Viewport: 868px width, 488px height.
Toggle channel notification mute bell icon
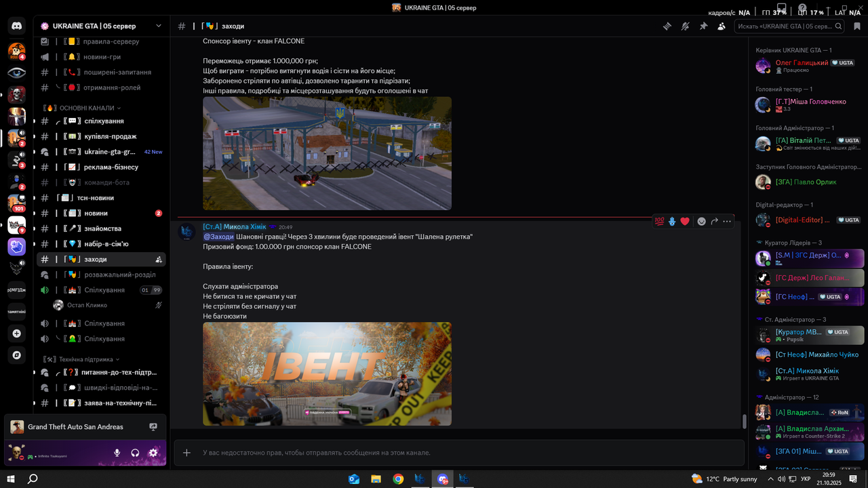686,26
